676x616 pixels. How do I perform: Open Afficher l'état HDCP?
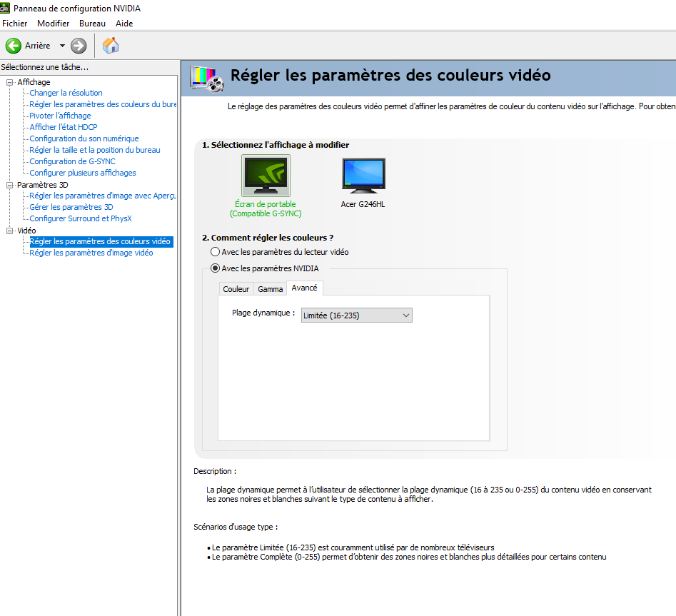[x=64, y=127]
